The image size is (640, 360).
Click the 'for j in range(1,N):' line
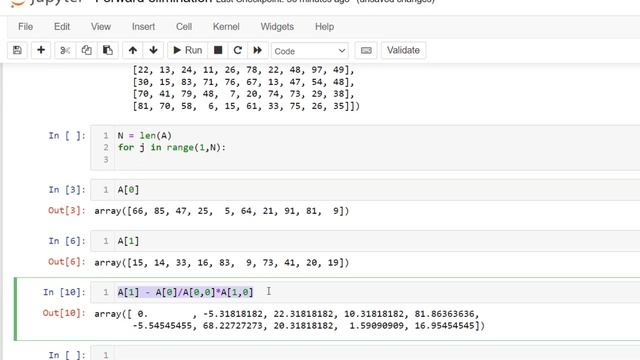pos(172,147)
